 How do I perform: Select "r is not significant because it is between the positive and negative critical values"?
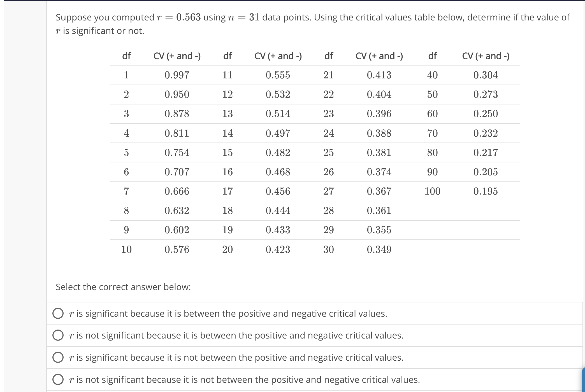point(58,335)
